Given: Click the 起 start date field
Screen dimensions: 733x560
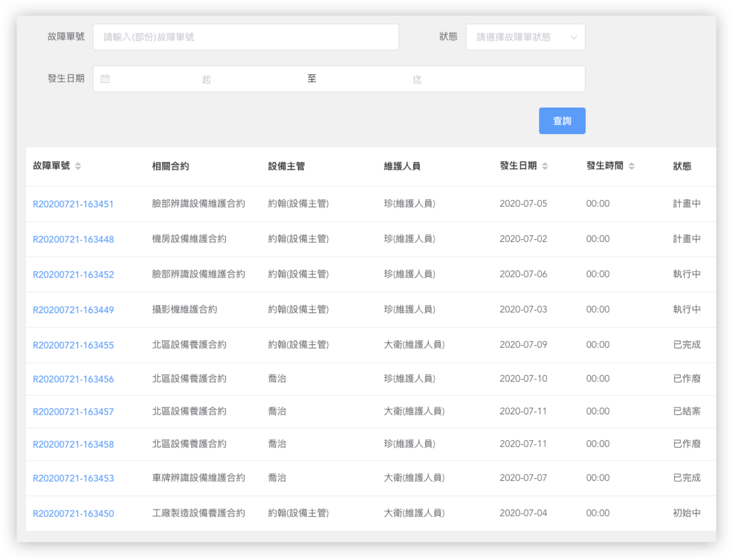Looking at the screenshot, I should coord(206,79).
